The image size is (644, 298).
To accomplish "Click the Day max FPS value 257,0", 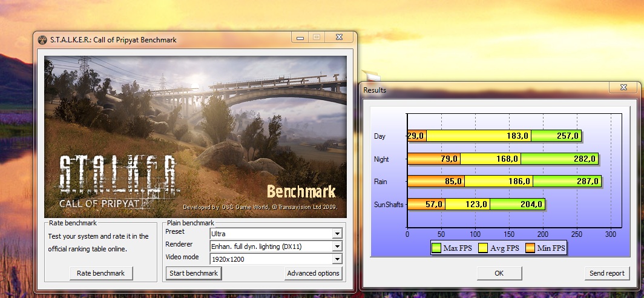I will coord(568,136).
